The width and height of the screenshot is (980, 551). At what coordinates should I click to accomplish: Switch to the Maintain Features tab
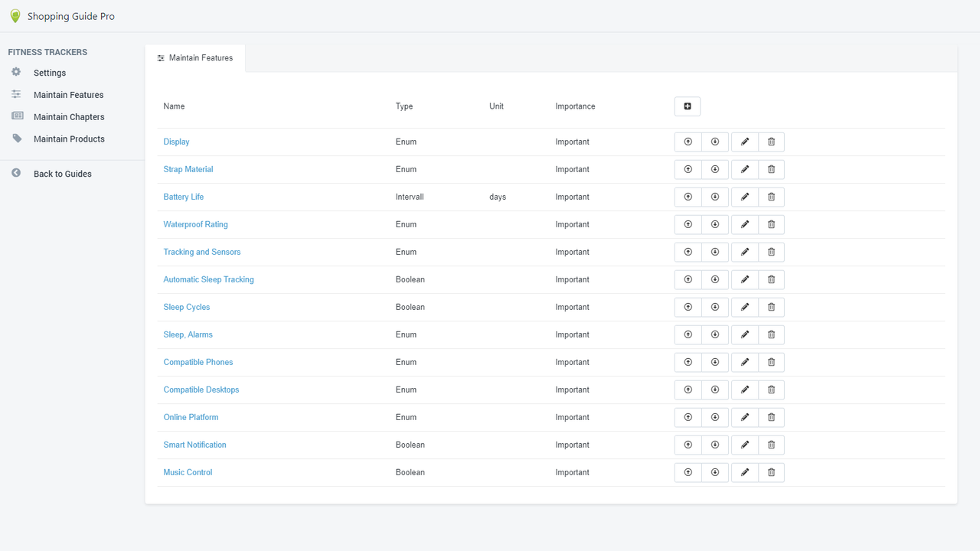tap(195, 57)
